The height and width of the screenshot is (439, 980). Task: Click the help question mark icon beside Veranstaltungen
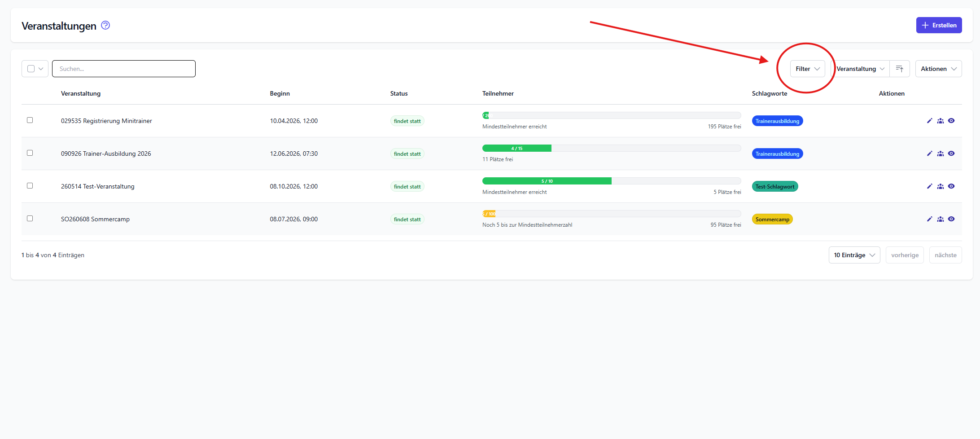105,25
